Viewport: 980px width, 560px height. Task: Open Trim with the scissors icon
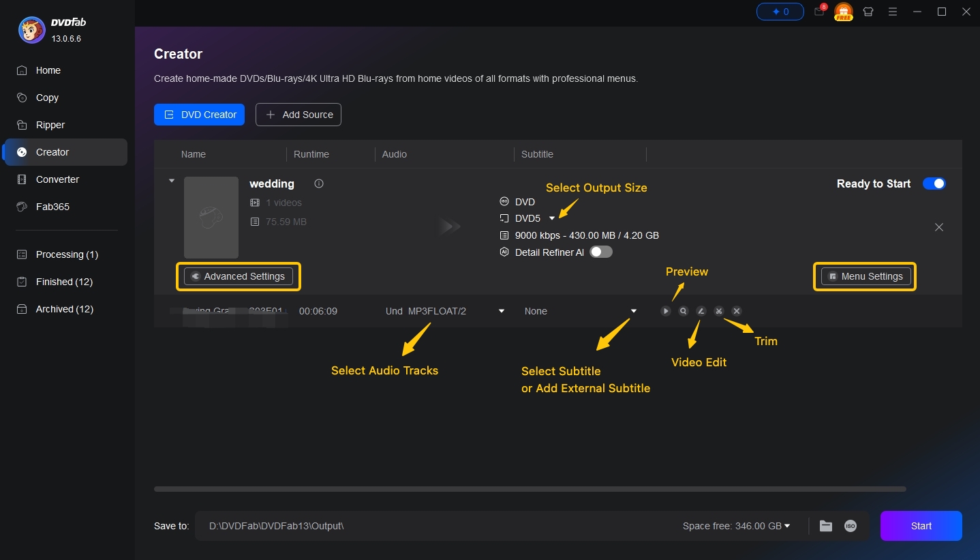719,311
